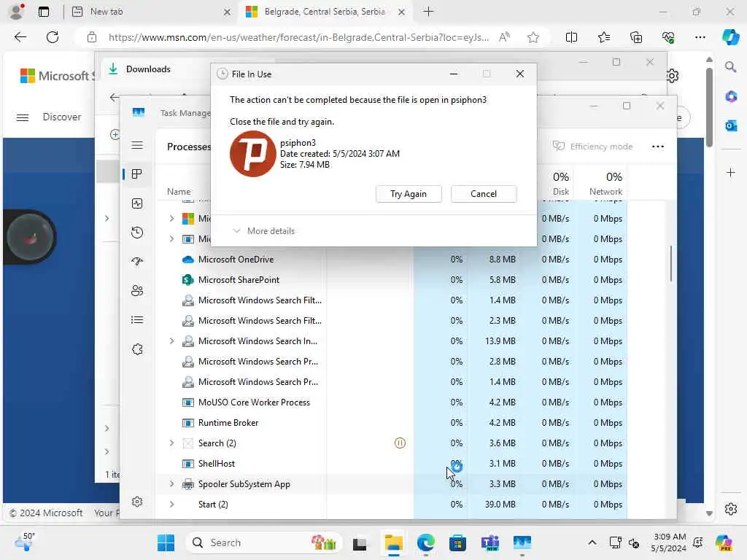Open Startup apps page in Task Manager sidebar

click(x=137, y=262)
